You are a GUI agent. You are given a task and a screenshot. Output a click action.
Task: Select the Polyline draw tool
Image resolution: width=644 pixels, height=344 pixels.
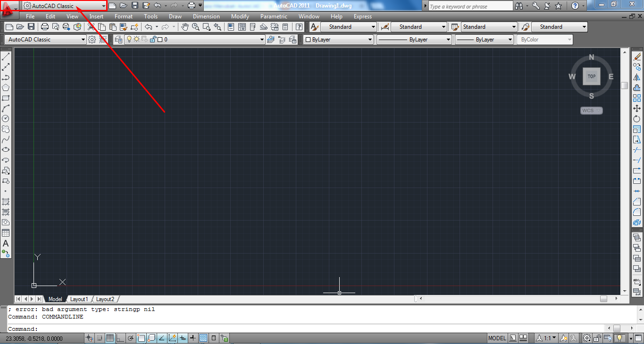point(6,77)
